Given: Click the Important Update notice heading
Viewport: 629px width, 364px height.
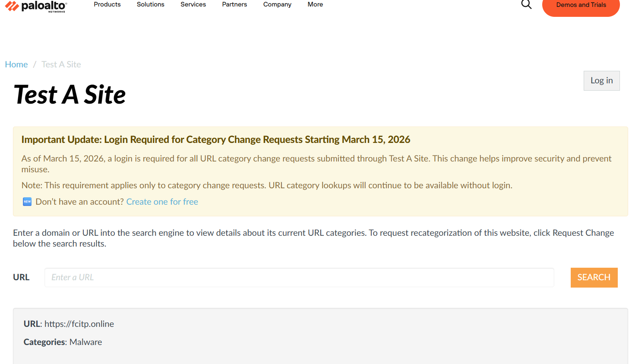Looking at the screenshot, I should (x=215, y=139).
